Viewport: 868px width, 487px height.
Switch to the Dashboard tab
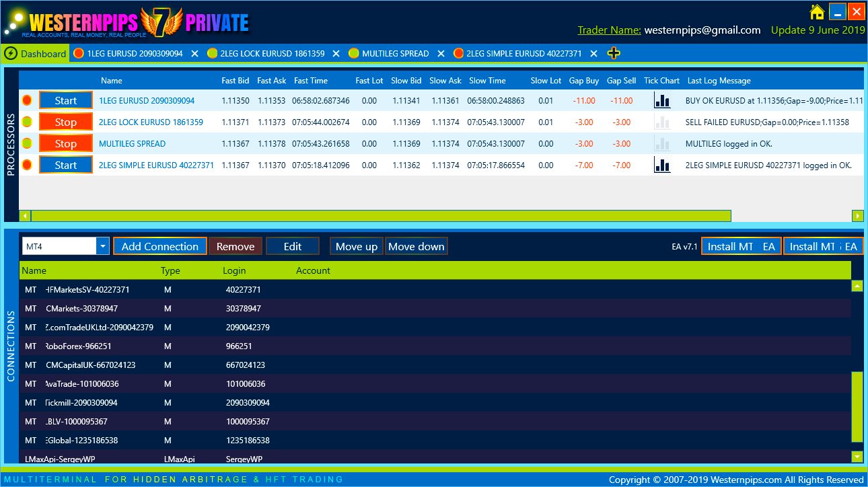[x=35, y=53]
